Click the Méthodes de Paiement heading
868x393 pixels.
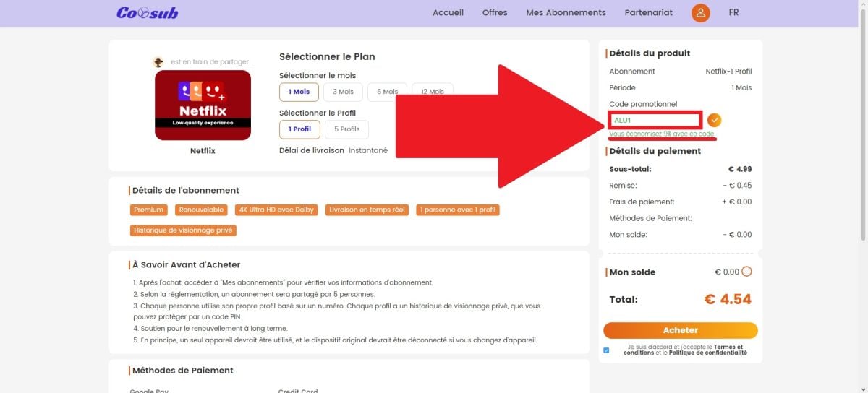(x=183, y=370)
